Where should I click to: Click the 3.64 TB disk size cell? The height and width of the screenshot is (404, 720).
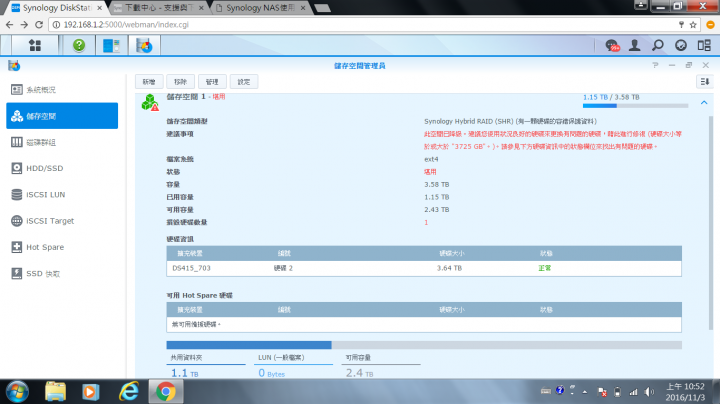pos(449,268)
